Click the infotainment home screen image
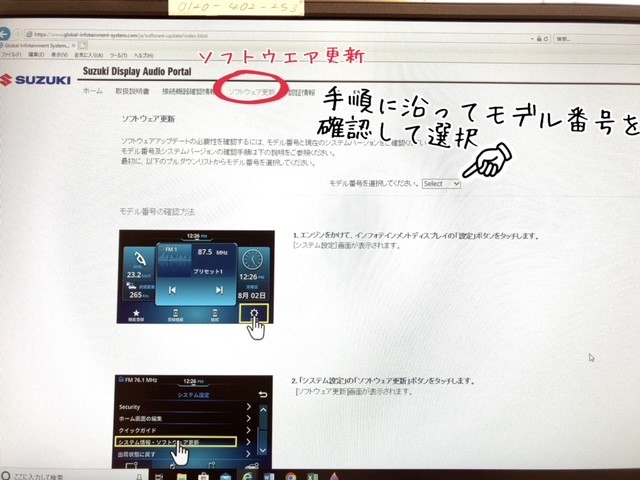Screen dimensions: 640x480 click(x=196, y=277)
